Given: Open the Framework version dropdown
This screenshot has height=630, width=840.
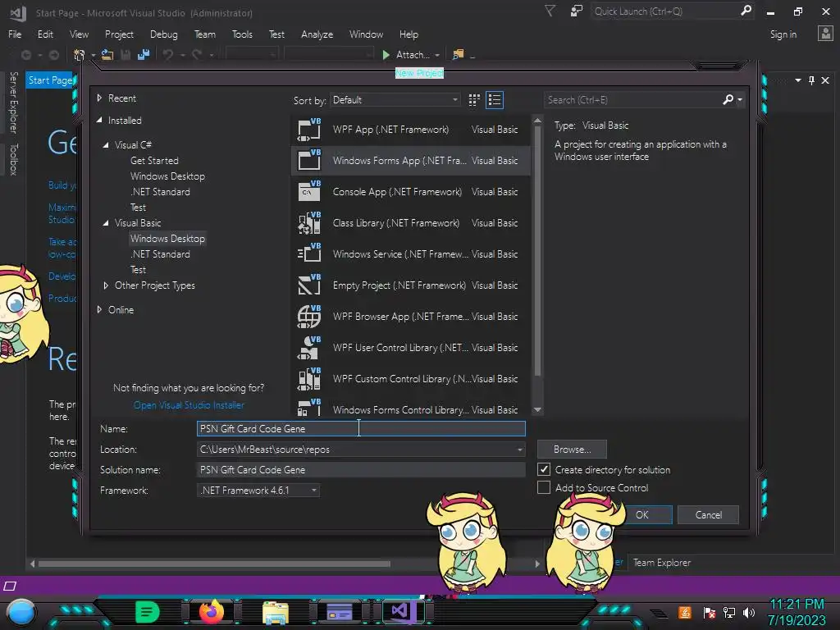Looking at the screenshot, I should (258, 491).
